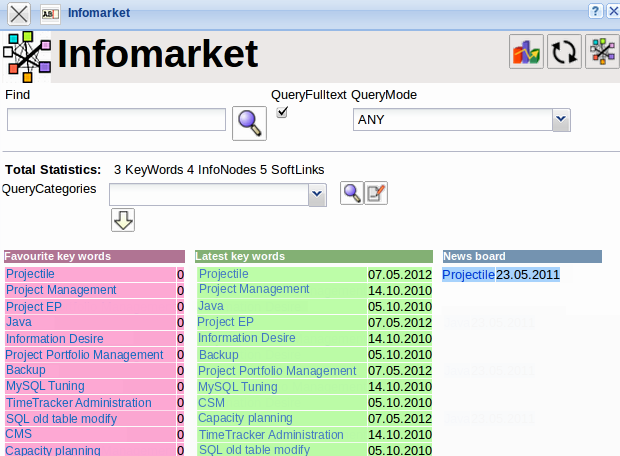Image resolution: width=620 pixels, height=456 pixels.
Task: Click the help question mark icon
Action: point(596,11)
